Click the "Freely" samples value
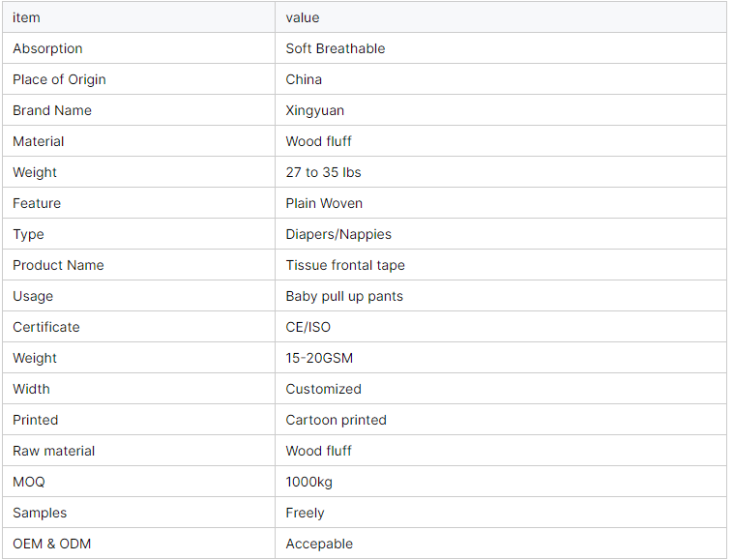The width and height of the screenshot is (733, 560). click(x=305, y=513)
